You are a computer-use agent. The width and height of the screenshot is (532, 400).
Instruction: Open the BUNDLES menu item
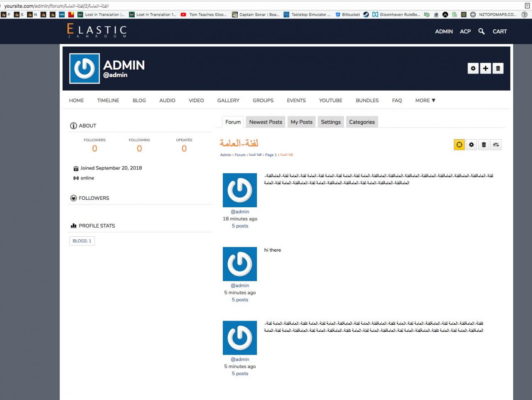pyautogui.click(x=367, y=101)
